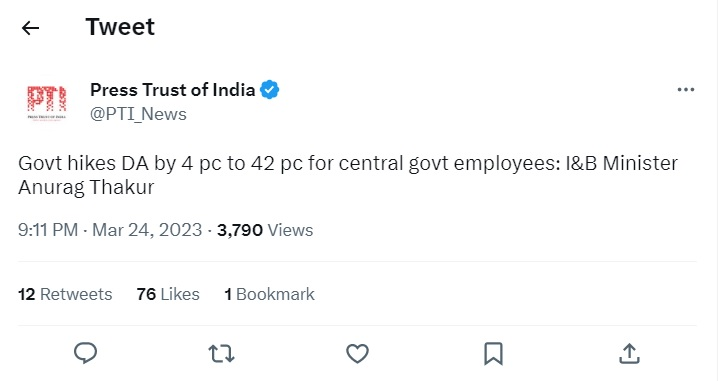Image resolution: width=720 pixels, height=381 pixels.
Task: Bookmark the tweet with ribbon icon
Action: pos(493,354)
